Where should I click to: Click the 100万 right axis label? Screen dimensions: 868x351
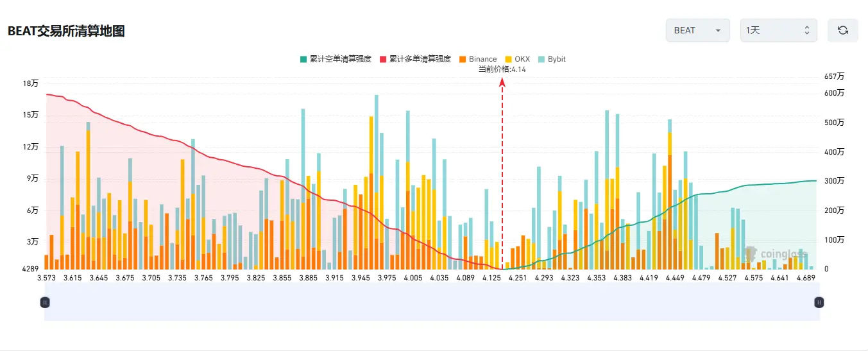835,239
